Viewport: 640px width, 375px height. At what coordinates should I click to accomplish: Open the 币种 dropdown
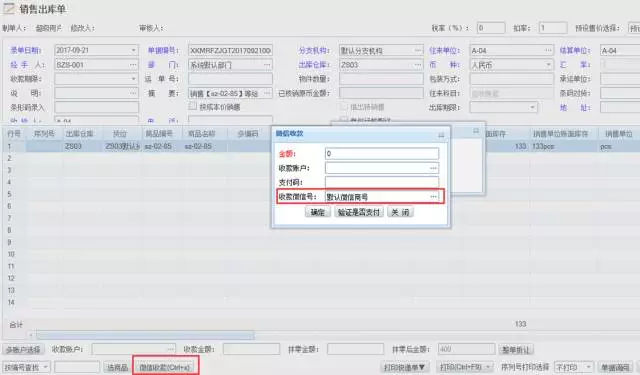pyautogui.click(x=548, y=64)
